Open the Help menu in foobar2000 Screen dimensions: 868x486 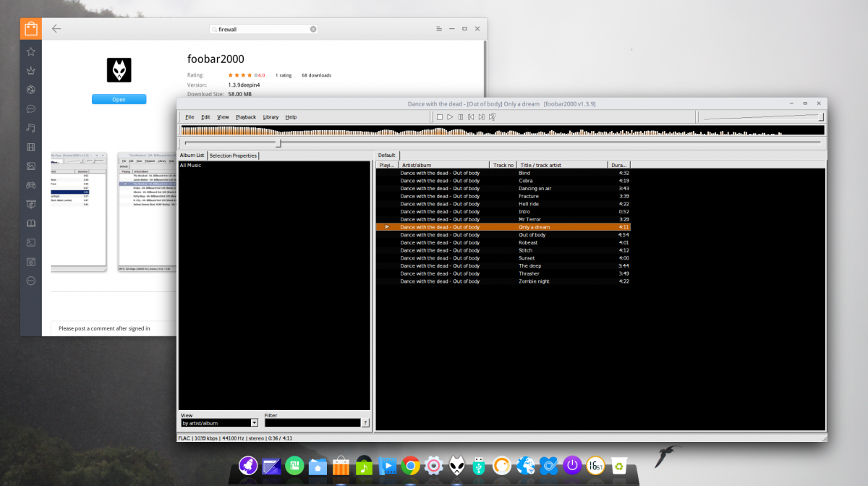click(x=291, y=117)
